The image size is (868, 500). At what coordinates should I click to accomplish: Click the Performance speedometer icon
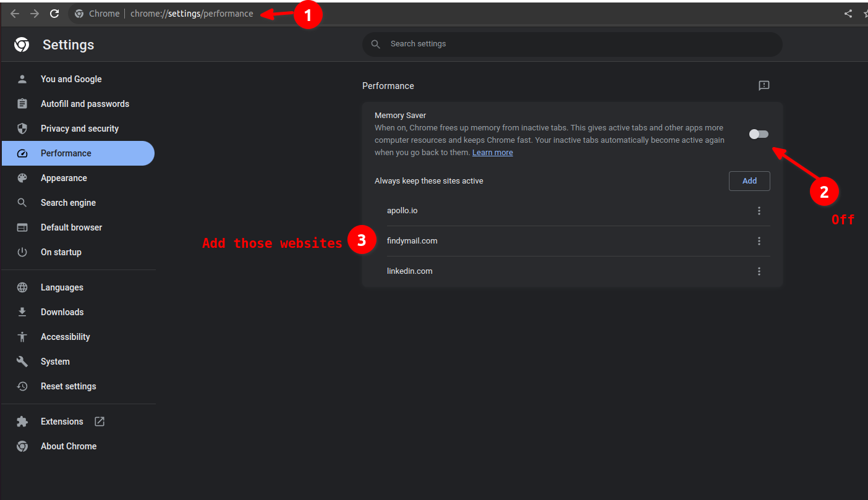(x=22, y=153)
